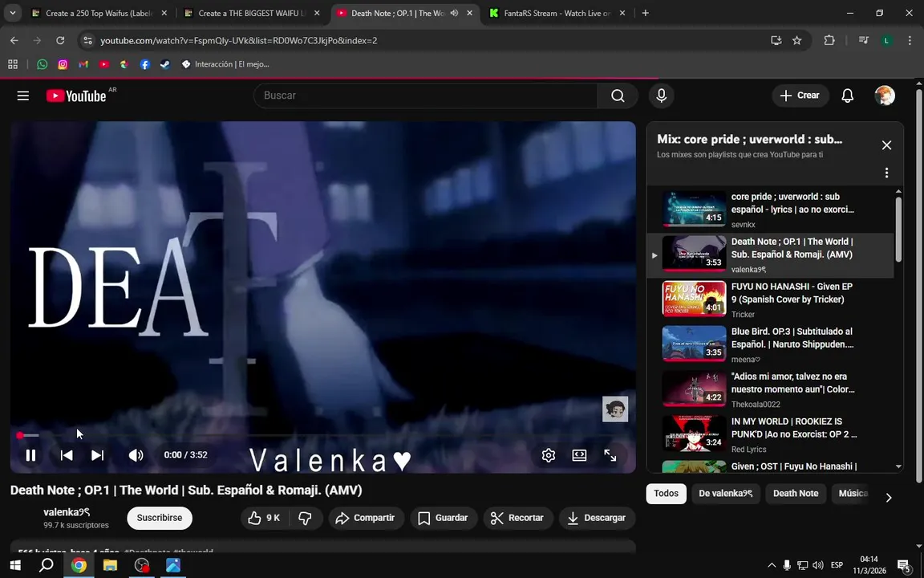924x578 pixels.
Task: Like the video with the thumbs-up
Action: tap(264, 518)
